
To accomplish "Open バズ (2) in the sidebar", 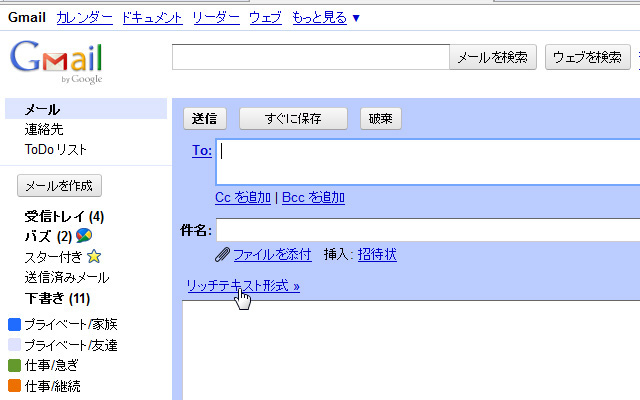I will click(x=48, y=236).
